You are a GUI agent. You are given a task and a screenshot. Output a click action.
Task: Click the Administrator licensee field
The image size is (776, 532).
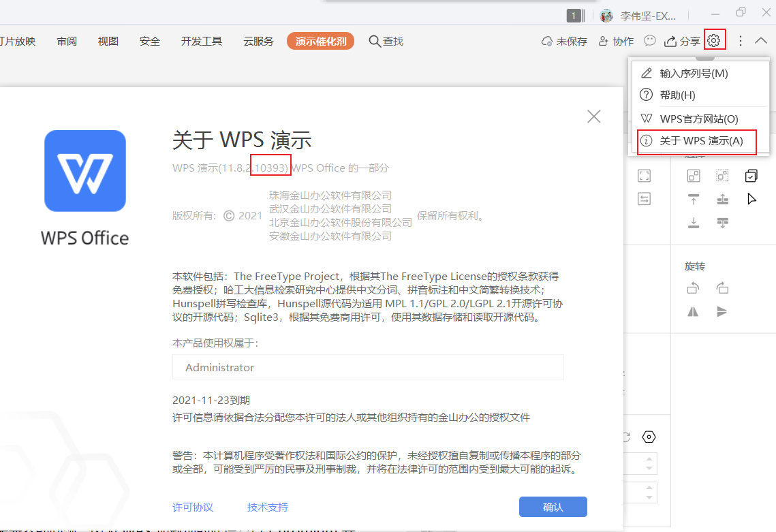pos(368,366)
